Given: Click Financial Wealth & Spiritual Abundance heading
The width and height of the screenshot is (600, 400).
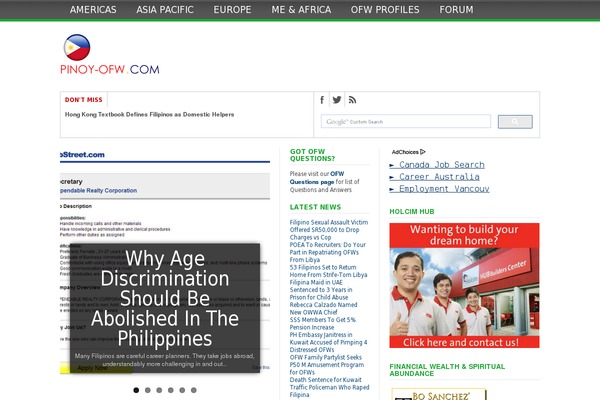Looking at the screenshot, I should 447,370.
